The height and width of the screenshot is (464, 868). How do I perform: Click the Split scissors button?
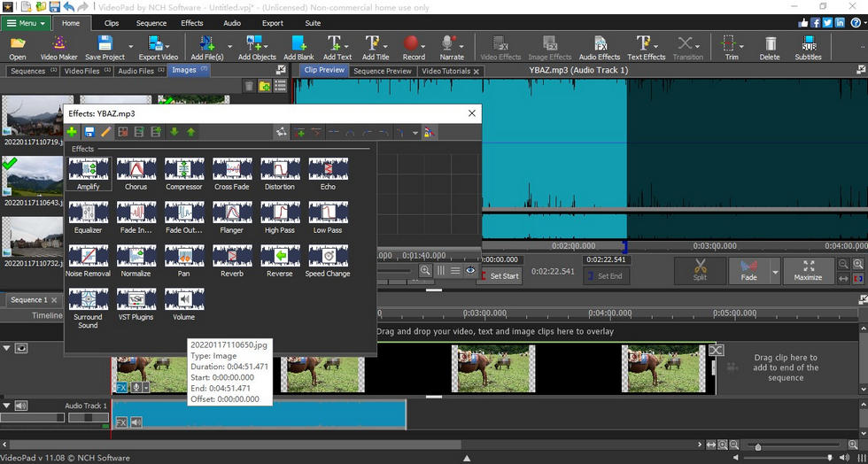700,271
